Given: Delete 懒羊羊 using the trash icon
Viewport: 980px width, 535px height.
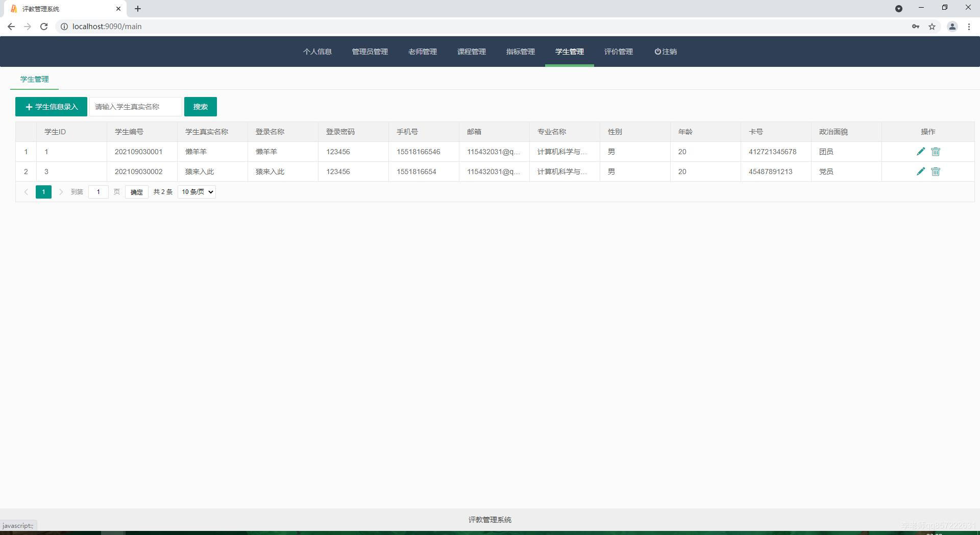Looking at the screenshot, I should click(936, 151).
